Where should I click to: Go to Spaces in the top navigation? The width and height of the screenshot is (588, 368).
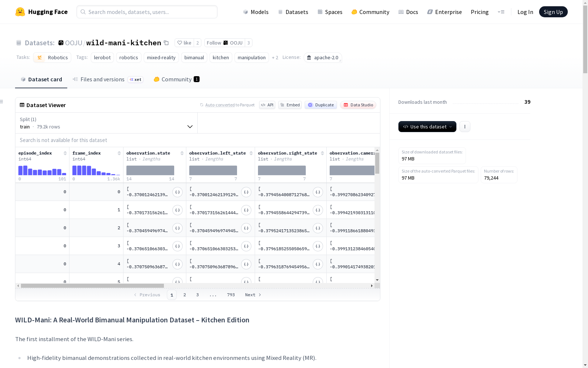click(x=330, y=12)
